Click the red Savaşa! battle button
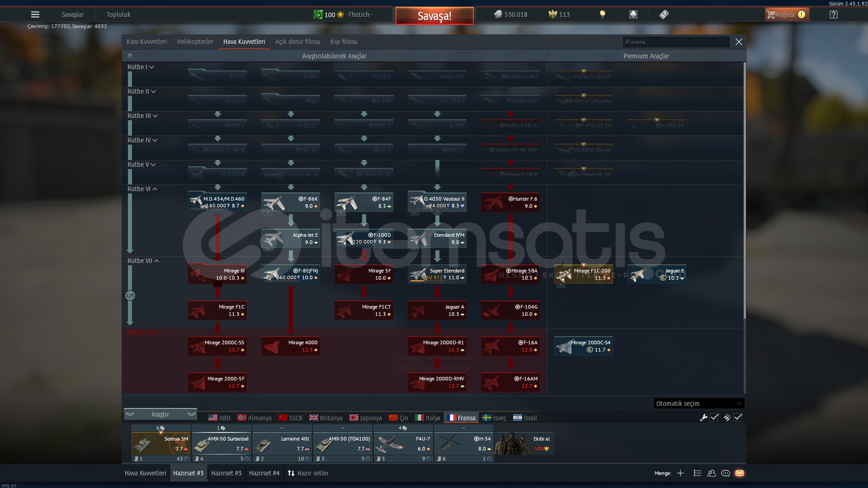Viewport: 868px width, 488px height. tap(434, 16)
